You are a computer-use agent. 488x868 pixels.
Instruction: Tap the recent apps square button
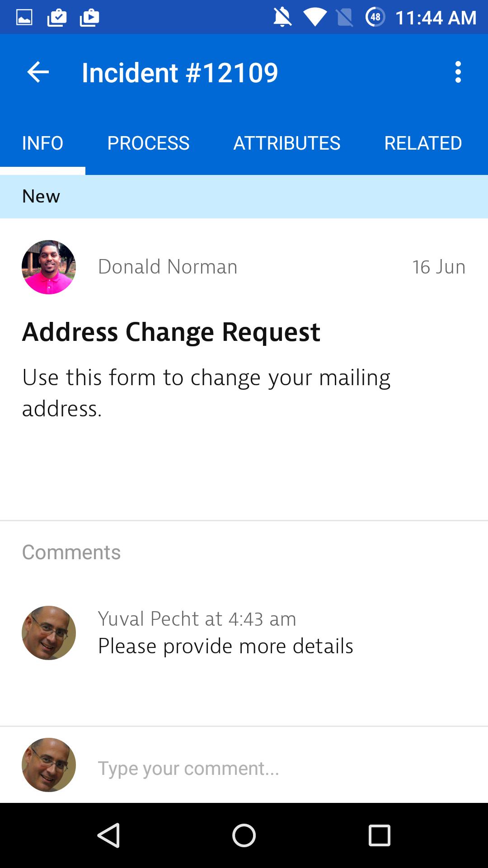(380, 835)
